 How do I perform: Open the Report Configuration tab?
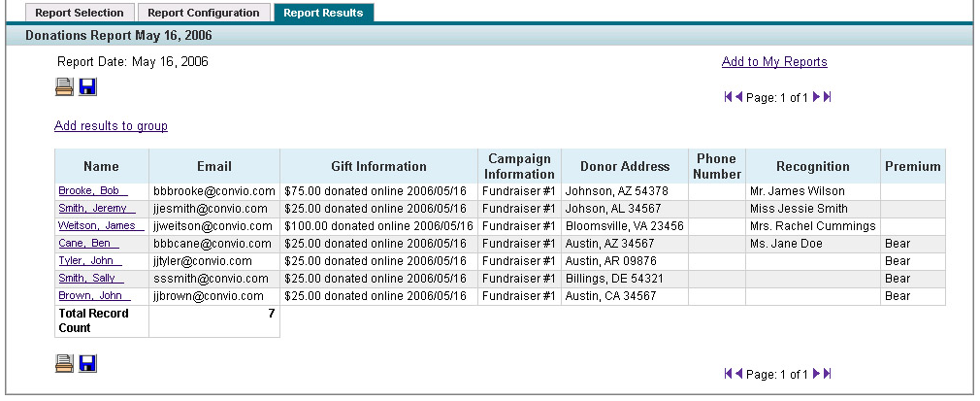point(204,13)
